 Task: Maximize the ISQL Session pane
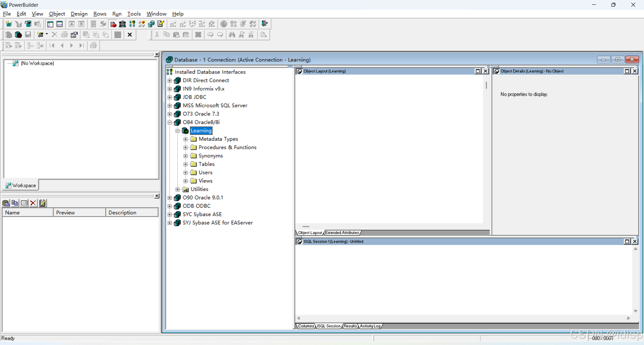[627, 241]
